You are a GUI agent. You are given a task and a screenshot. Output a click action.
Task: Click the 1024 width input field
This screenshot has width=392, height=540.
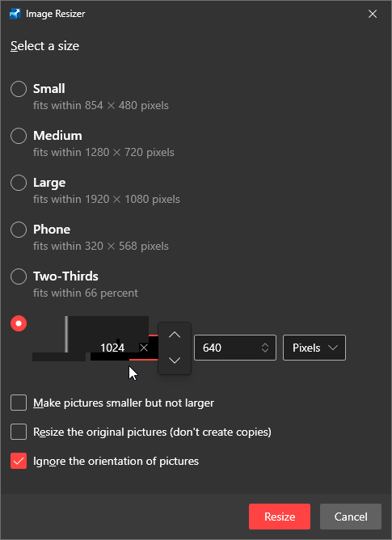tap(124, 348)
